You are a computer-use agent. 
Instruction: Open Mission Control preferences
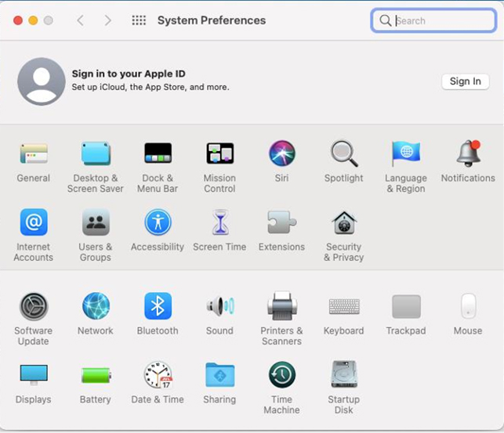tap(219, 153)
